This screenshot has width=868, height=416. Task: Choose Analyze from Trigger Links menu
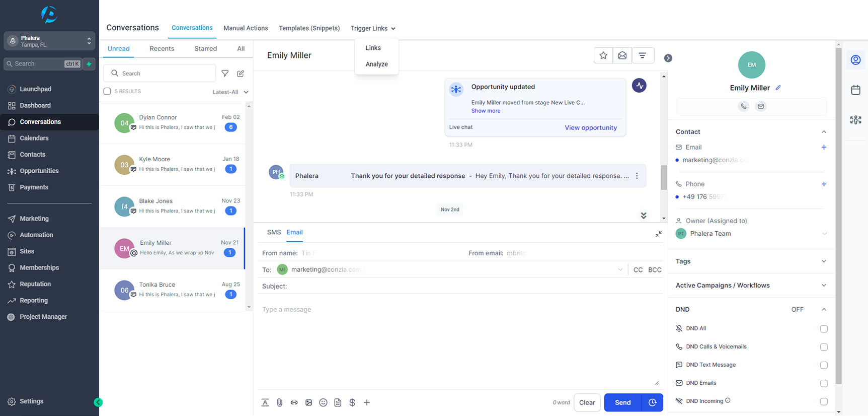pyautogui.click(x=377, y=64)
